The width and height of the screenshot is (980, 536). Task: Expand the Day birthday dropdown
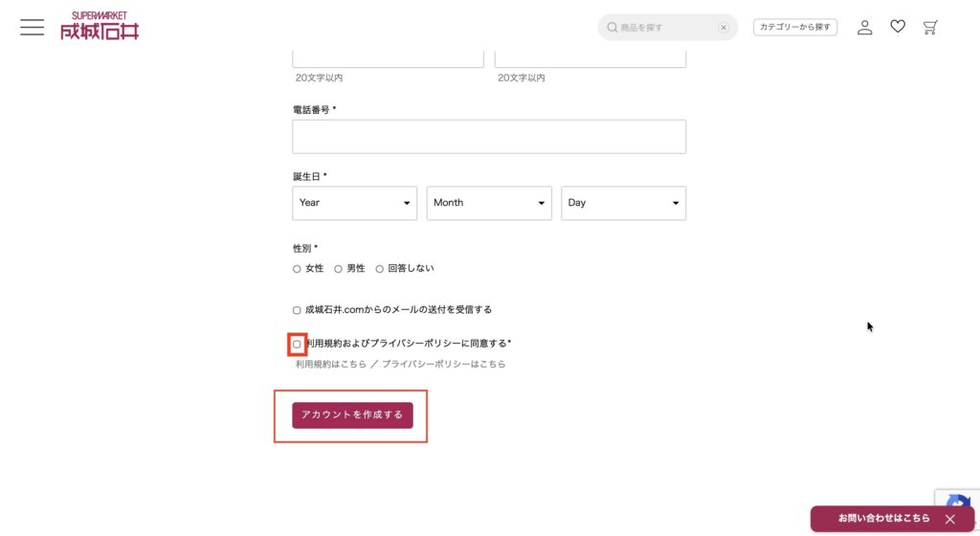[623, 203]
